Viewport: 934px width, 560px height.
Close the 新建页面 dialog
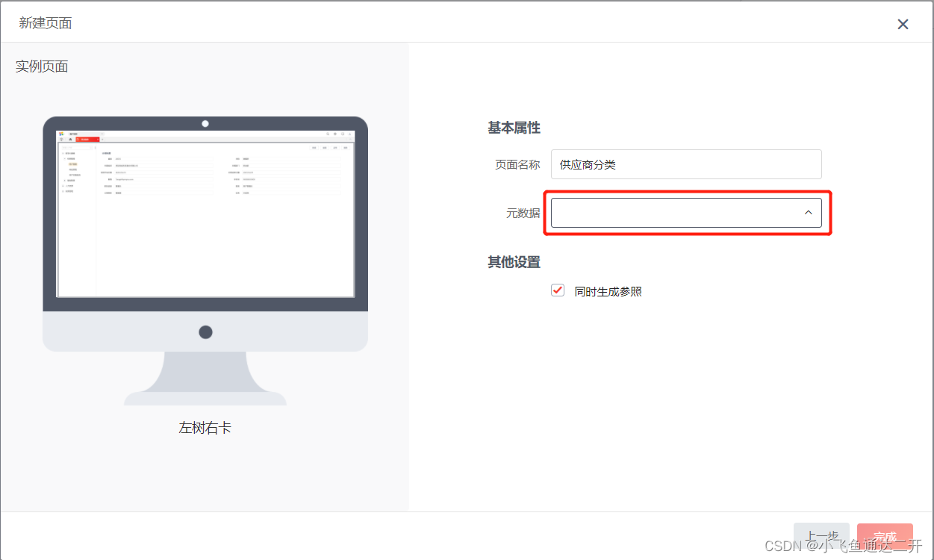point(903,24)
